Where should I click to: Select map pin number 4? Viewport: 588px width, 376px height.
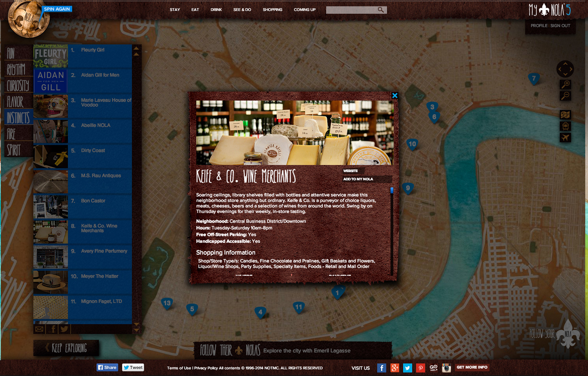[260, 312]
